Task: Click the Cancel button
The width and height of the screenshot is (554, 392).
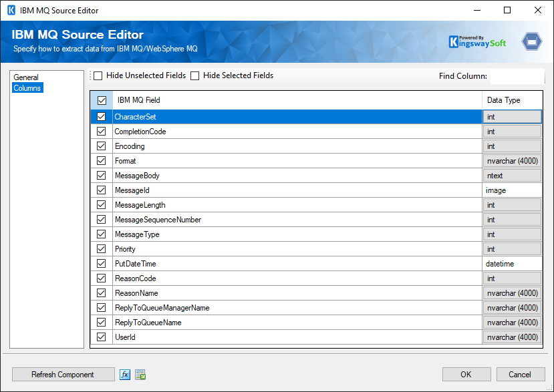Action: coord(520,375)
